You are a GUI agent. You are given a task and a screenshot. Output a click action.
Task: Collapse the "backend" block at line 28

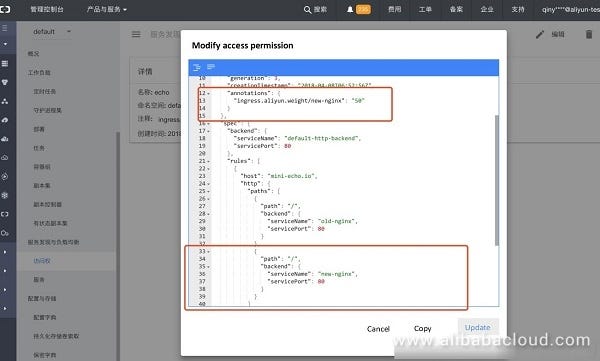(x=209, y=214)
